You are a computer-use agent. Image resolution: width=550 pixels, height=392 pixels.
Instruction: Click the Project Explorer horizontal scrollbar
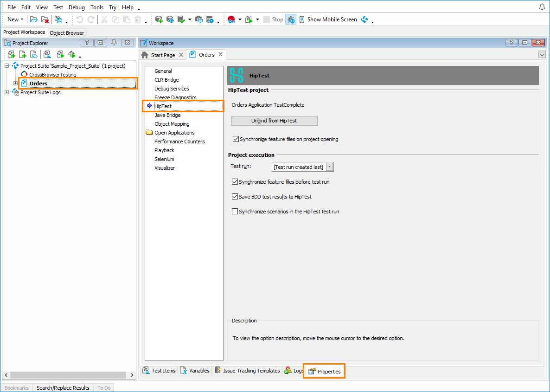coord(67,375)
